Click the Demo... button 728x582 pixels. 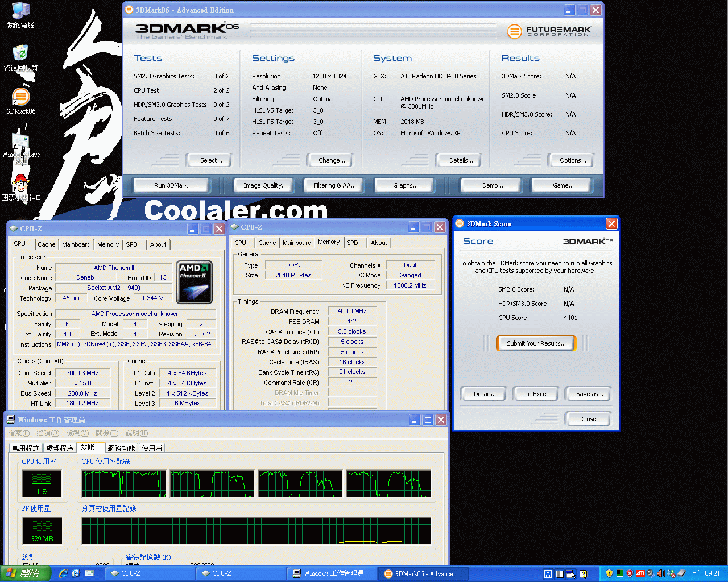pyautogui.click(x=493, y=185)
